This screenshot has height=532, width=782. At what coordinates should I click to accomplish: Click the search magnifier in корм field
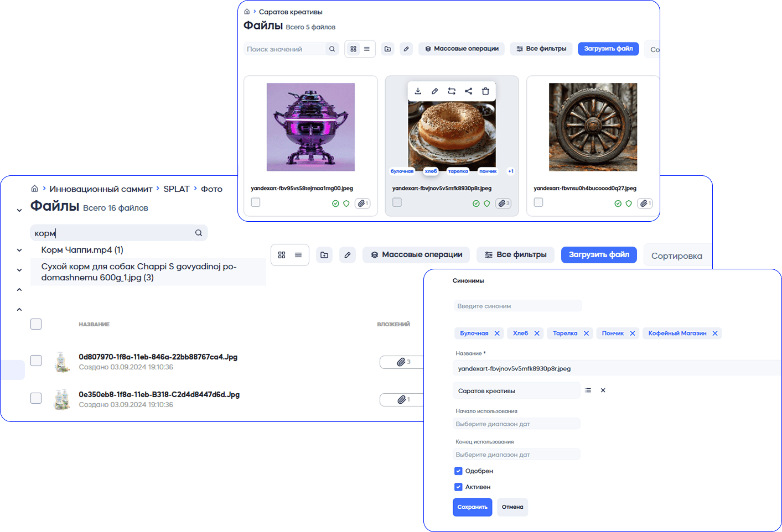(199, 233)
